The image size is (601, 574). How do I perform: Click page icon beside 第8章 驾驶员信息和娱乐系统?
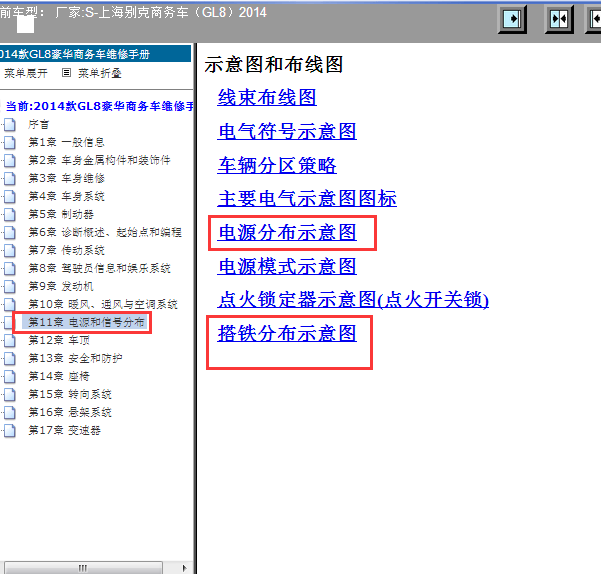click(x=10, y=269)
